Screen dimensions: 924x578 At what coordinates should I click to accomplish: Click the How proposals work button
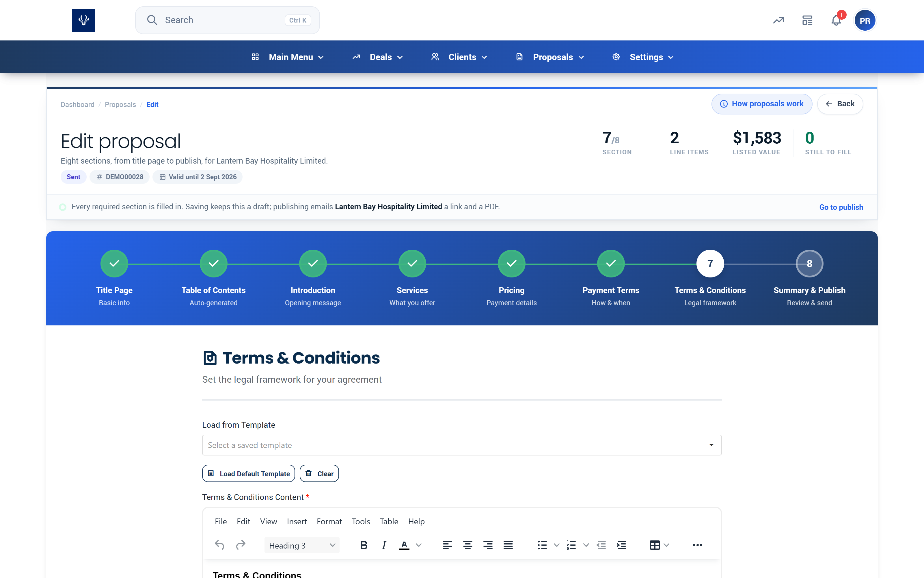[x=762, y=104]
